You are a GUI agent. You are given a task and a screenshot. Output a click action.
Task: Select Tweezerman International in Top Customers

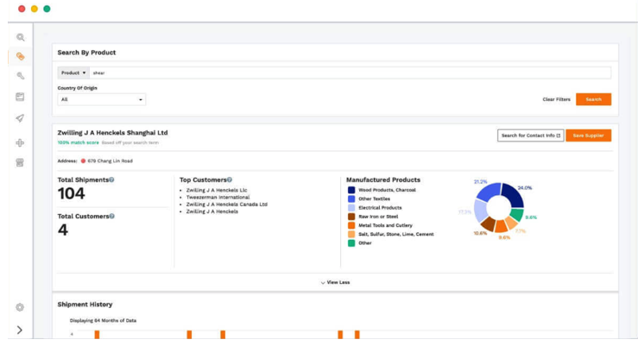[x=218, y=198]
